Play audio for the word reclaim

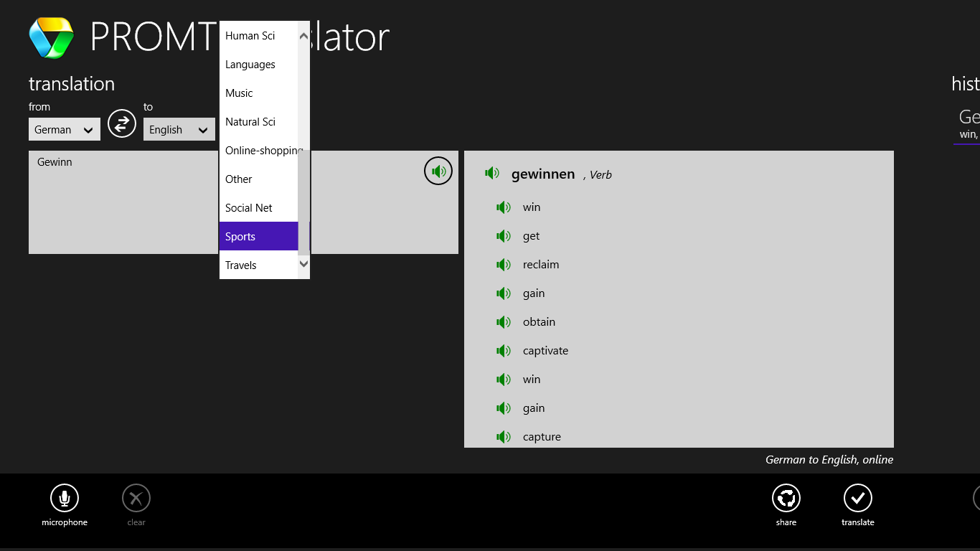click(x=504, y=265)
